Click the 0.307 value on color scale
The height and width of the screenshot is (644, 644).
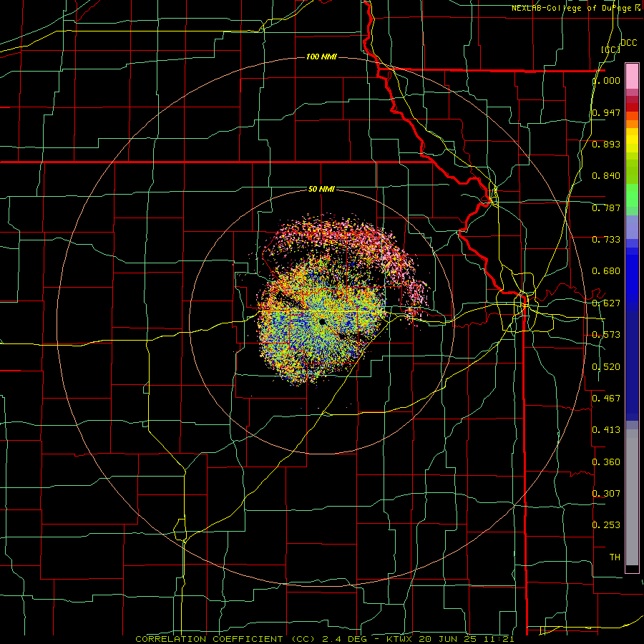point(606,493)
